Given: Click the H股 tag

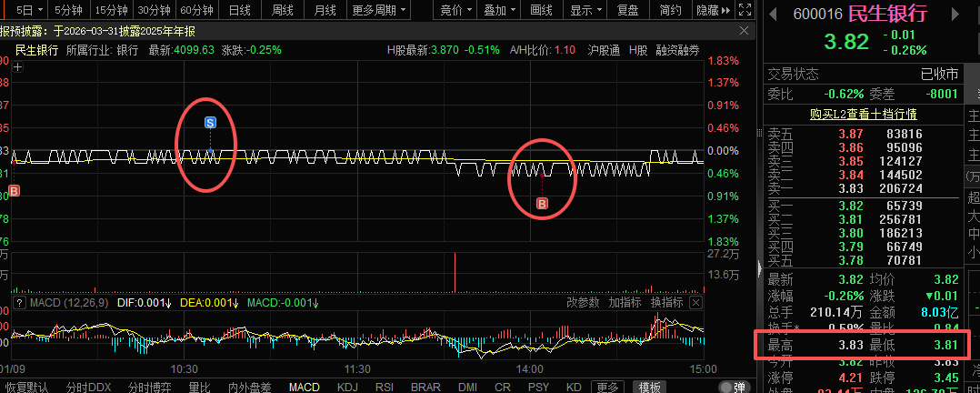Looking at the screenshot, I should click(x=638, y=50).
